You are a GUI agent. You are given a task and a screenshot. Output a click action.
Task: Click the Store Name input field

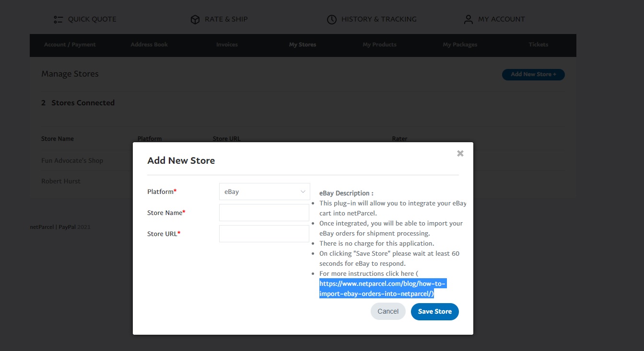tap(264, 213)
